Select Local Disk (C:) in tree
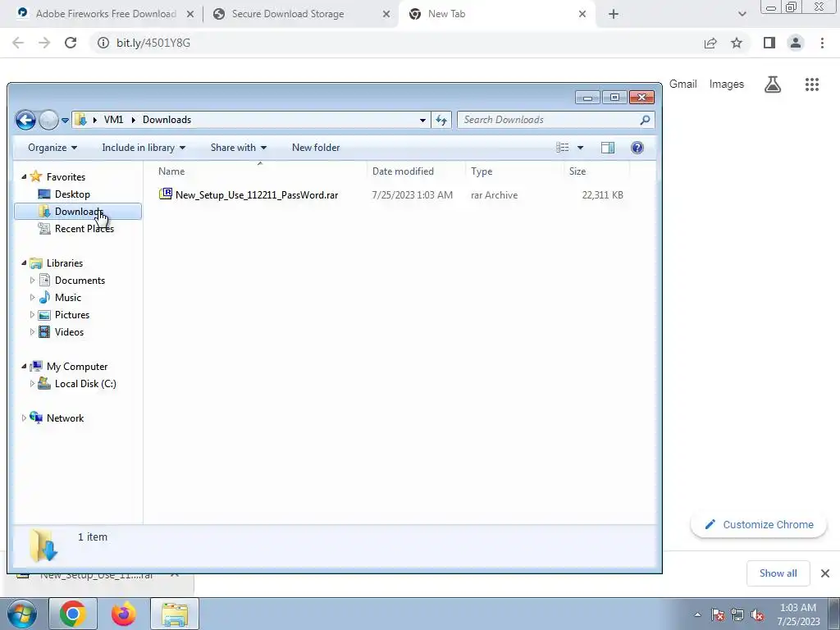Image resolution: width=840 pixels, height=630 pixels. (x=85, y=384)
